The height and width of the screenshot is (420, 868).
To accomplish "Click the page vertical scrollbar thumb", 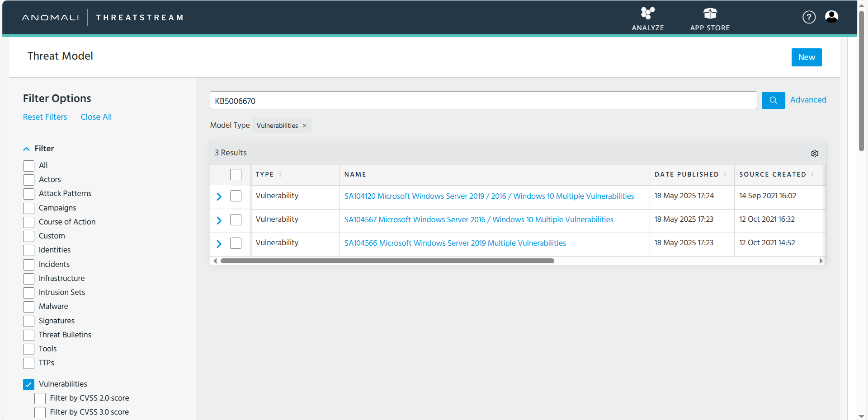I will pos(861,81).
